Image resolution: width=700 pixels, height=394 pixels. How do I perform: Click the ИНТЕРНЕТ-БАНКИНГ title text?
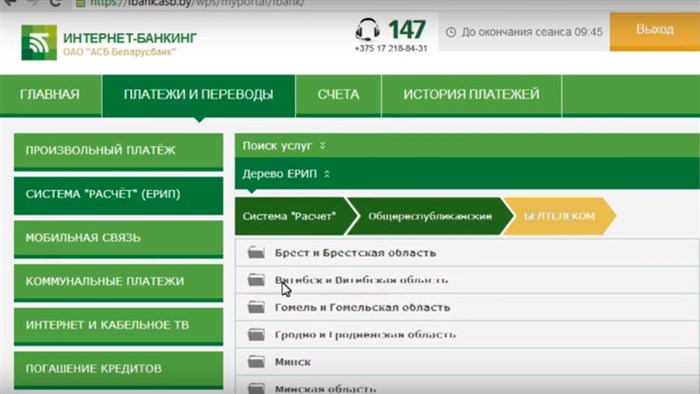click(x=130, y=38)
